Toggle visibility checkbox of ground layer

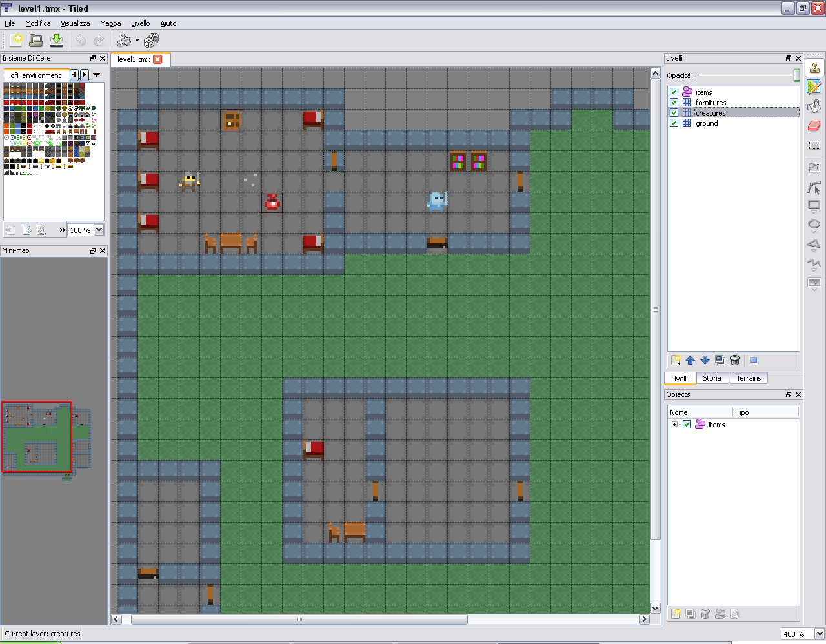[674, 123]
